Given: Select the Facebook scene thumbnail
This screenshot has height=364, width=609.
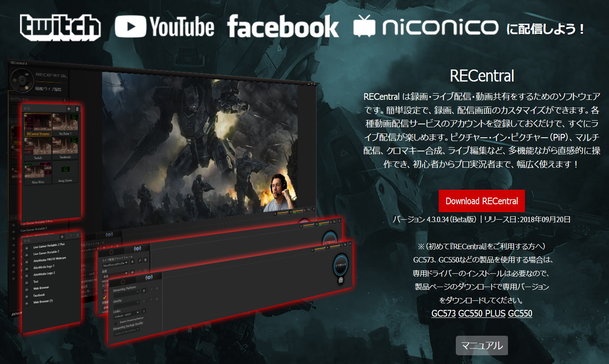Looking at the screenshot, I should [x=65, y=148].
